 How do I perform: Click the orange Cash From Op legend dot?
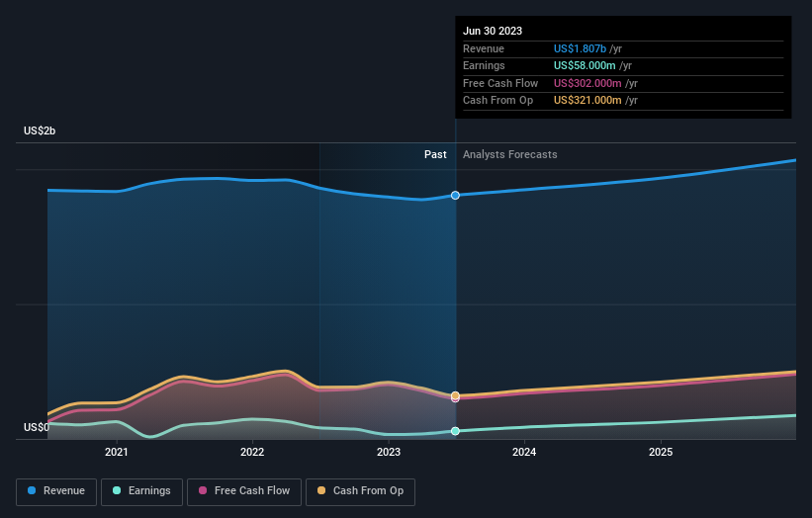coord(321,490)
